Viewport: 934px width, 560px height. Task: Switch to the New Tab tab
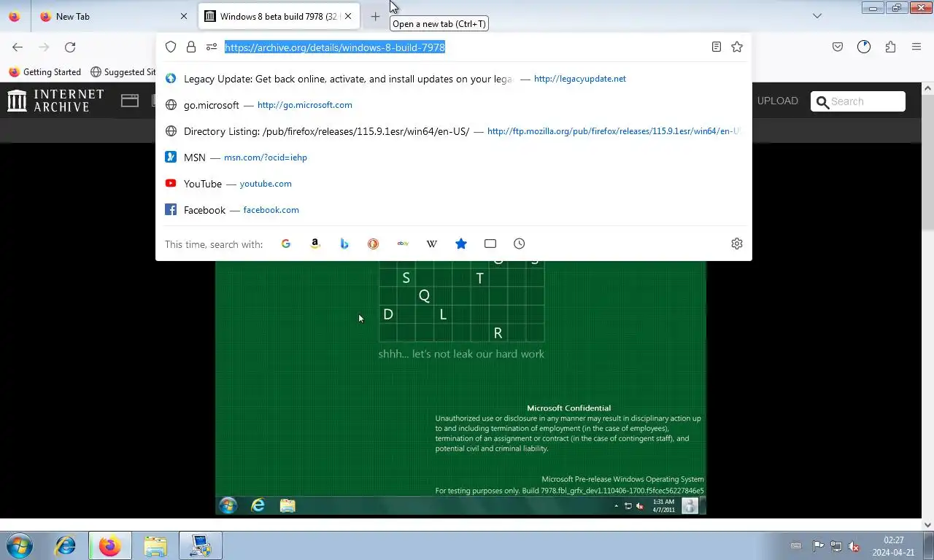[x=112, y=16]
